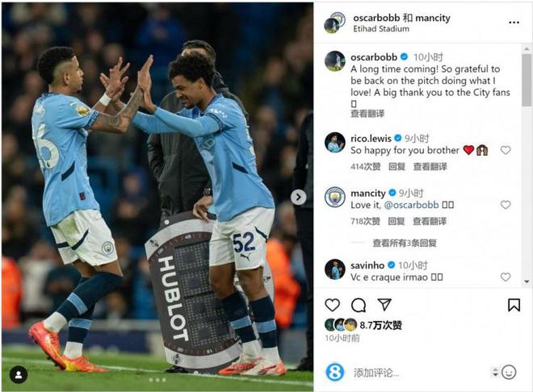Show tagged people icon on photo
Viewport: 533px width, 392px height.
[x=19, y=375]
